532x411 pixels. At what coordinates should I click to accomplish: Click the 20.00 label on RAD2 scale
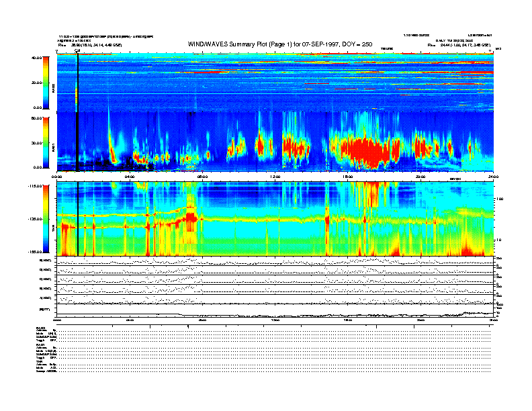[x=37, y=83]
